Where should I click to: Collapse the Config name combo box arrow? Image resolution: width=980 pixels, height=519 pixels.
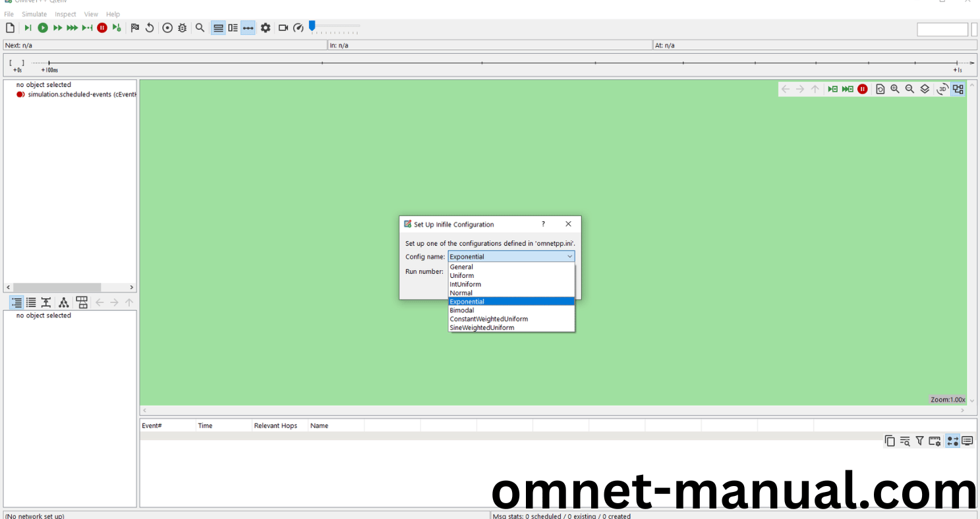click(569, 257)
